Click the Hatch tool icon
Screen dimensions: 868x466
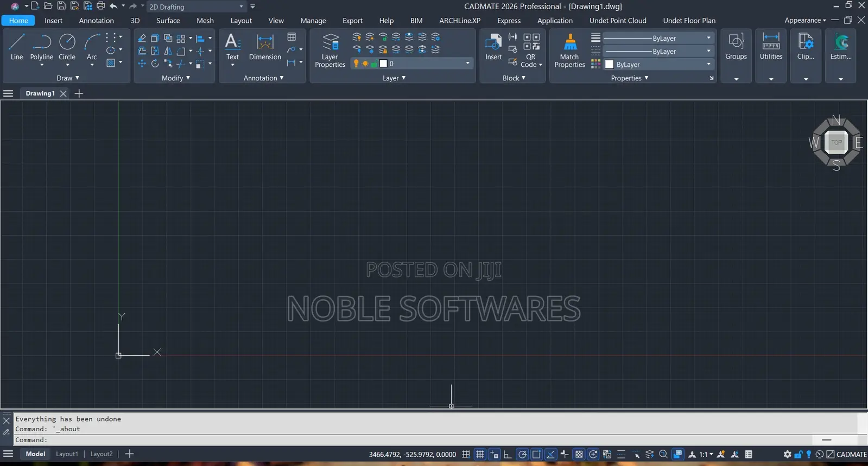pyautogui.click(x=111, y=63)
